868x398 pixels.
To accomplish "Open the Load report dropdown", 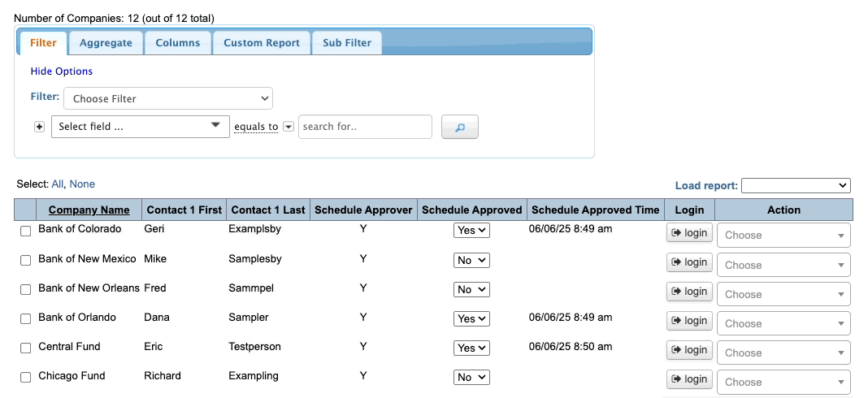I will click(x=795, y=186).
